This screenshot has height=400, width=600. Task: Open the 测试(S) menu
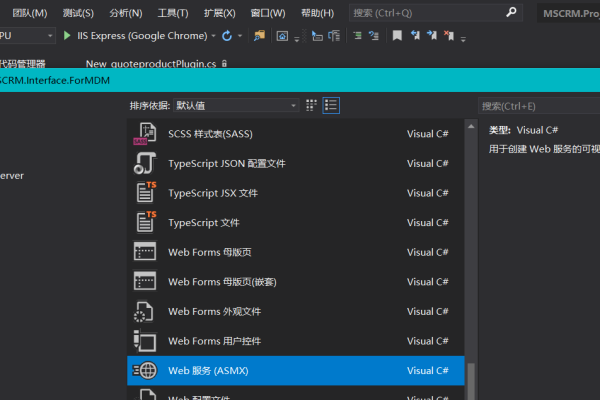pos(78,13)
